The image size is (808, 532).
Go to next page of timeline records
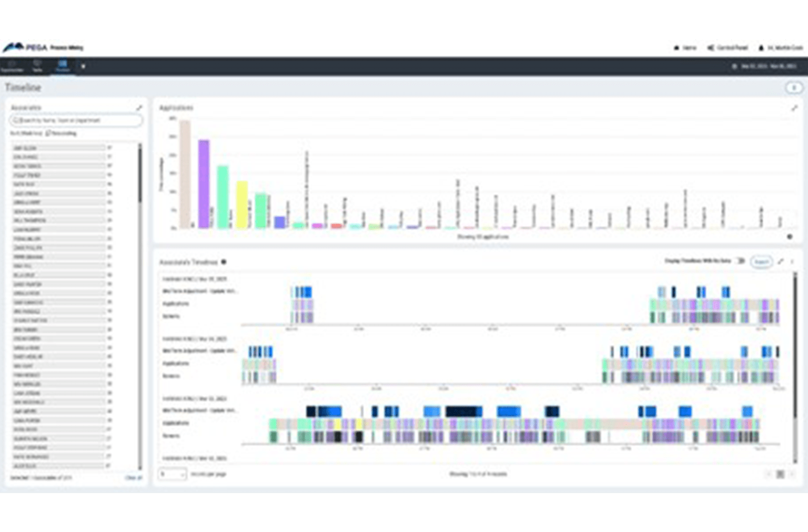(792, 474)
